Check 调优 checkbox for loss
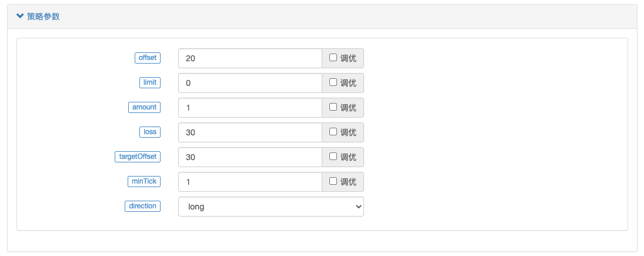Screen dimensions: 644x256 click(333, 131)
